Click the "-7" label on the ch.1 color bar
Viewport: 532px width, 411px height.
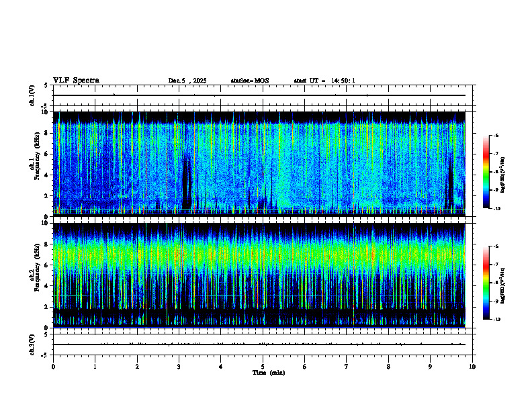496,154
